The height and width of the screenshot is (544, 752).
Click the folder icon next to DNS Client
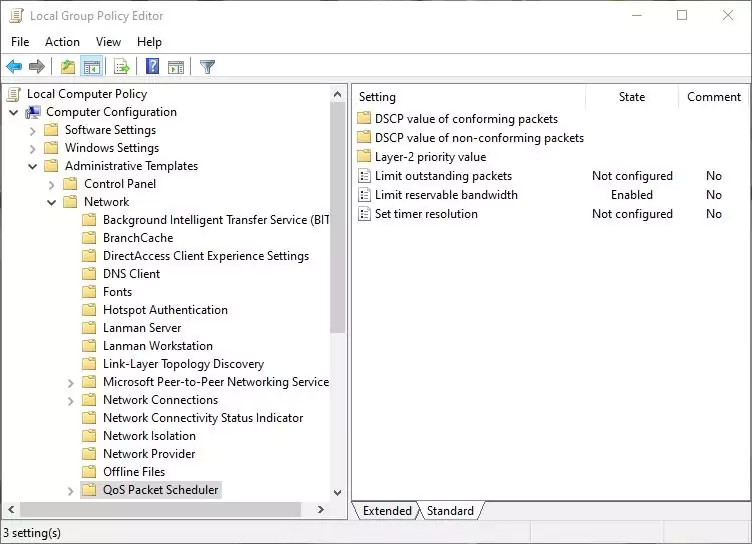89,274
